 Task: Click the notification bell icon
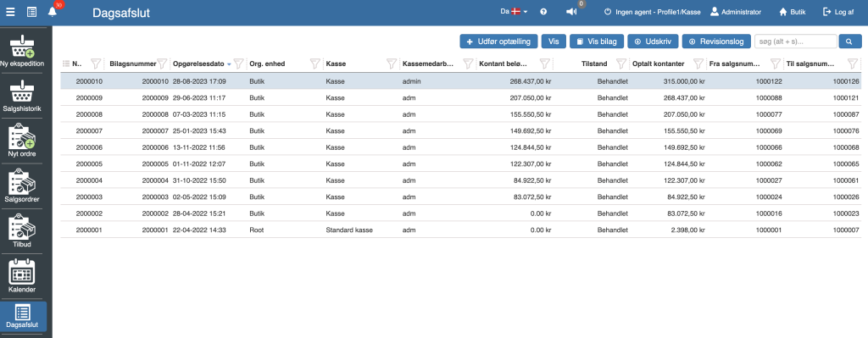click(53, 12)
